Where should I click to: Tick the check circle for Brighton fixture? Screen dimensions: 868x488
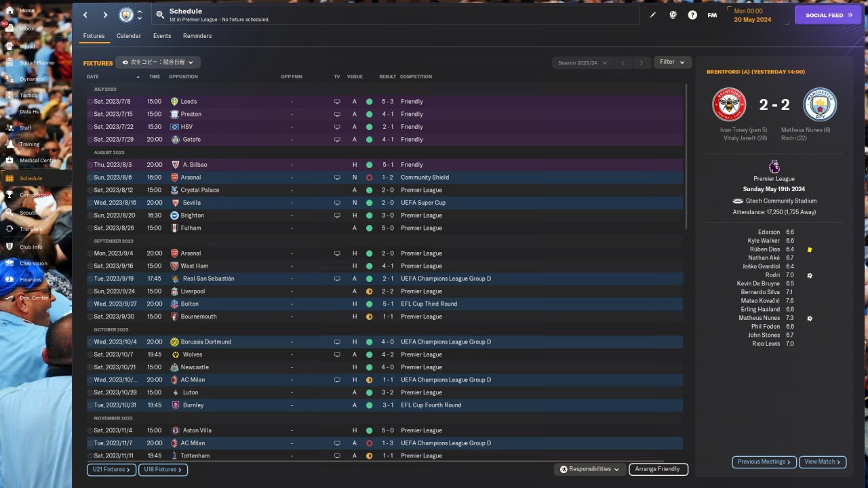click(x=90, y=216)
